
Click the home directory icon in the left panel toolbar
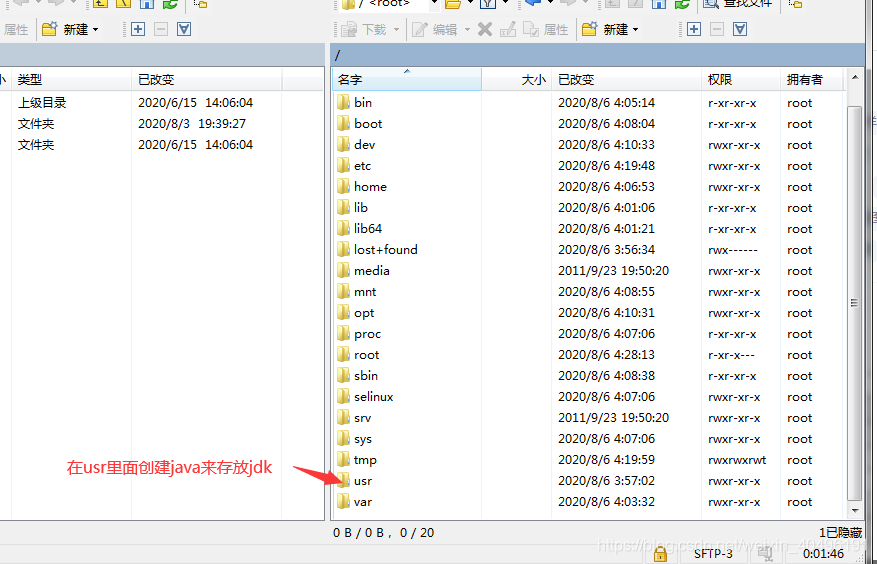click(147, 4)
